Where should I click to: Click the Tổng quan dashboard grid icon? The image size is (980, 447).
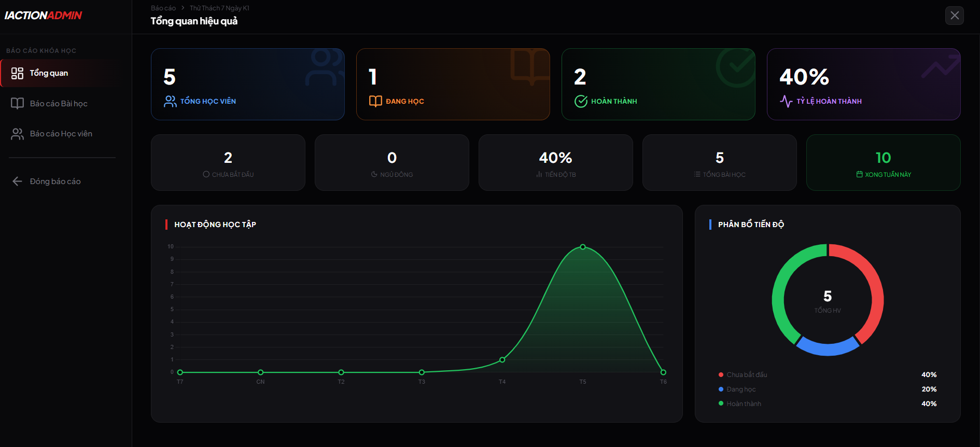pos(17,73)
